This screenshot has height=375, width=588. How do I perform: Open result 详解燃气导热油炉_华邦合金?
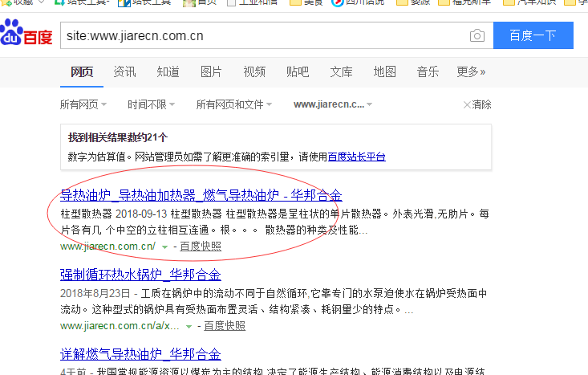(140, 354)
